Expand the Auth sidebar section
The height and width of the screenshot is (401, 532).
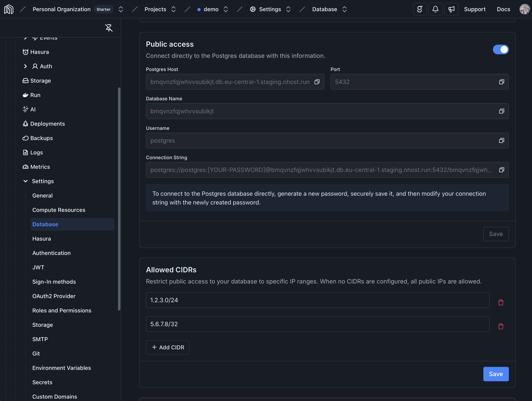tap(26, 66)
